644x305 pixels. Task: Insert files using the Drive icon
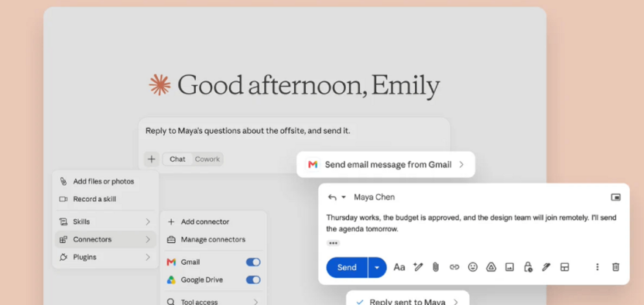492,267
